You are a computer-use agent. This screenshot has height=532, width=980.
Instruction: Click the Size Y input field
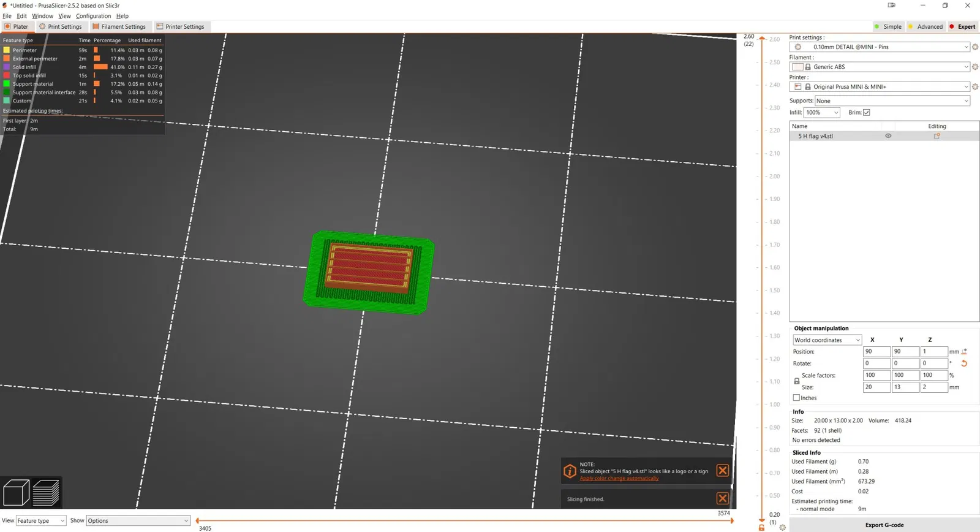coord(905,387)
